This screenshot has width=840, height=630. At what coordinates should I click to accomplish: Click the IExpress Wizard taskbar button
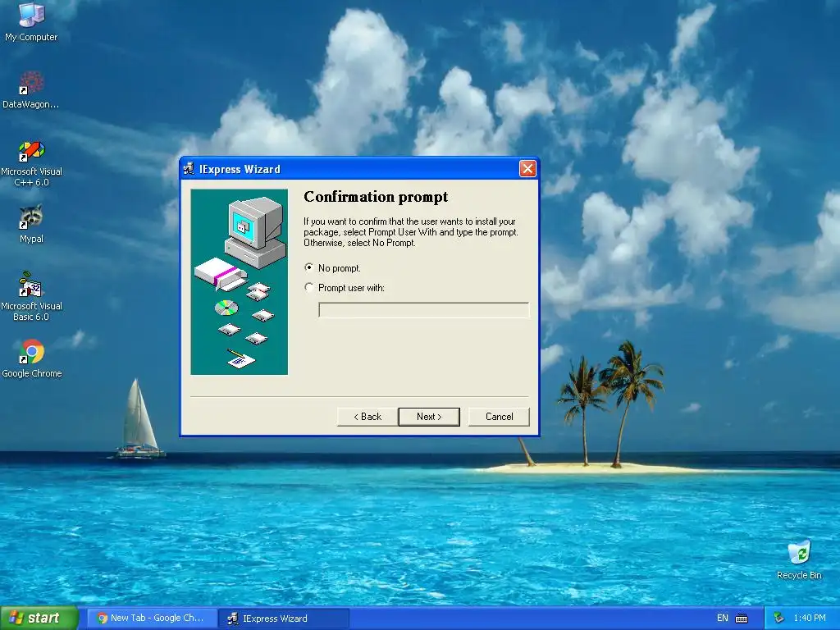click(x=284, y=618)
